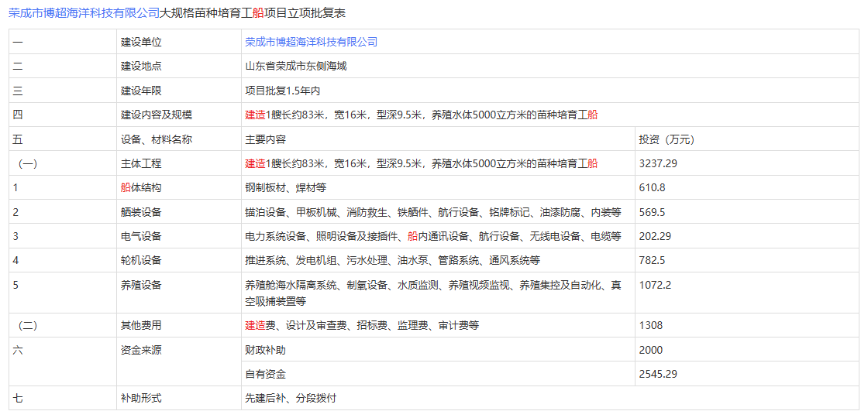
Task: Select the 建设年限 cell
Action: click(179, 91)
